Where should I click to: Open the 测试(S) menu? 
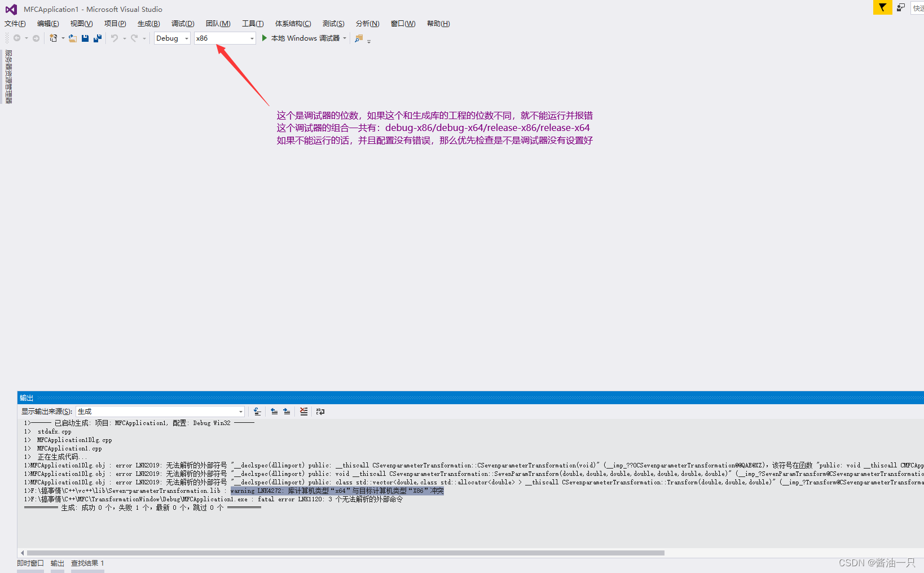coord(333,24)
